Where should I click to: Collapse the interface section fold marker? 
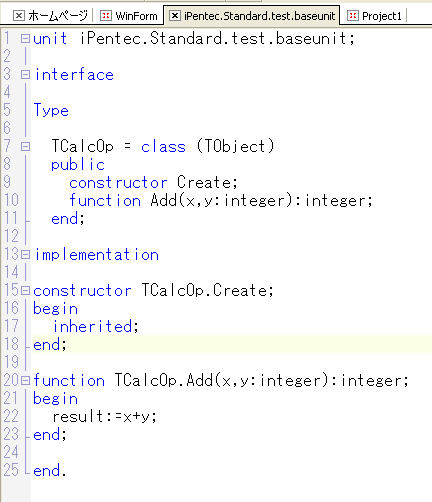tap(25, 75)
